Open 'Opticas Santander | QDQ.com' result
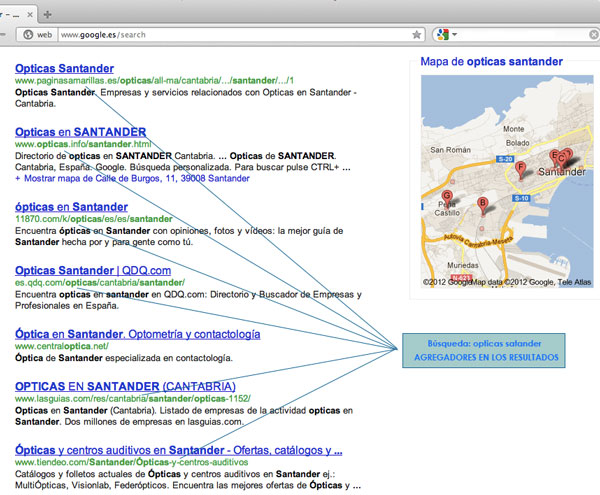 tap(93, 270)
